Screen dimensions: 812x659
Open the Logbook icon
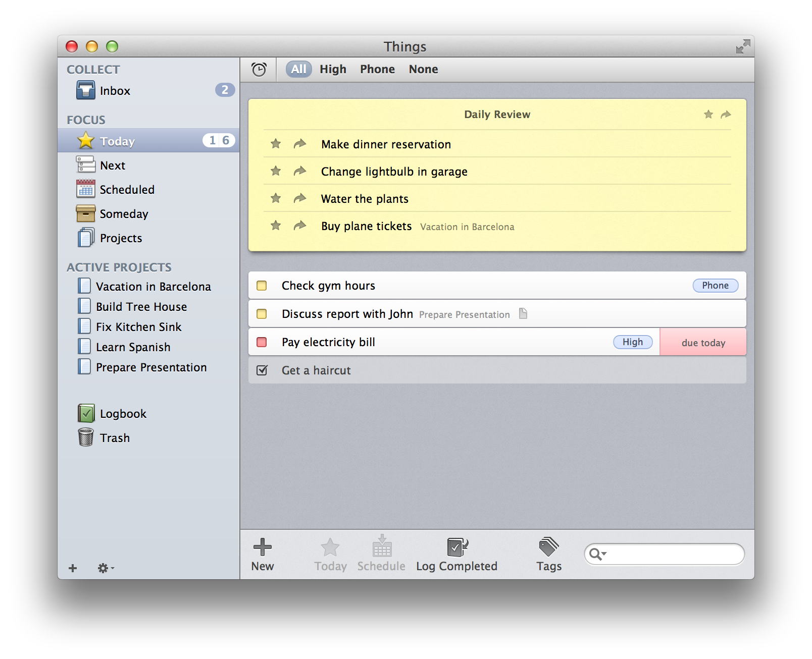[86, 413]
